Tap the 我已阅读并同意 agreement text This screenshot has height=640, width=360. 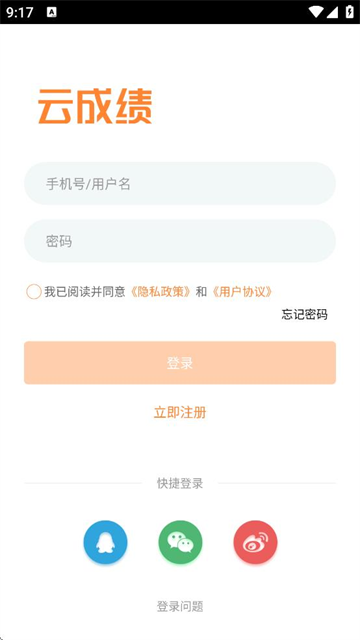[x=85, y=292]
